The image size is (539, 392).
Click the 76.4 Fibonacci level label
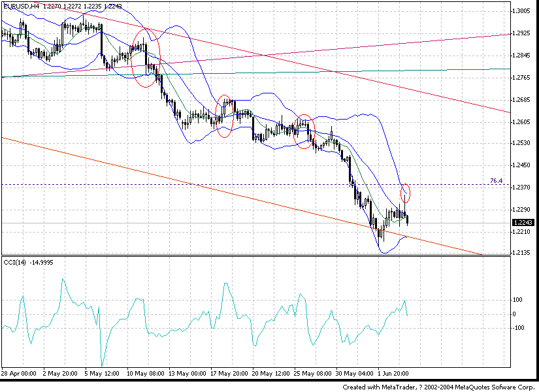point(496,180)
